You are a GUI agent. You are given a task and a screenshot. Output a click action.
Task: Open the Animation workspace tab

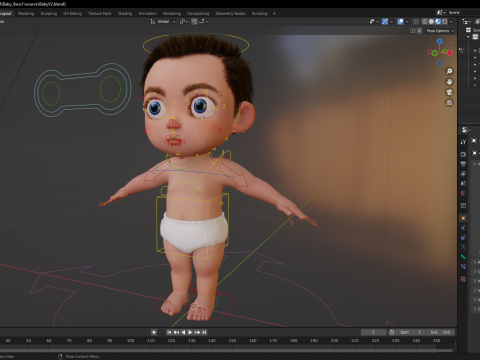click(x=148, y=14)
